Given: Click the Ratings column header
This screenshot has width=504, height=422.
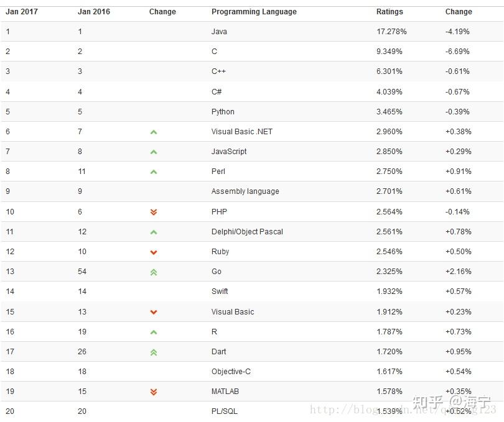Looking at the screenshot, I should point(390,12).
